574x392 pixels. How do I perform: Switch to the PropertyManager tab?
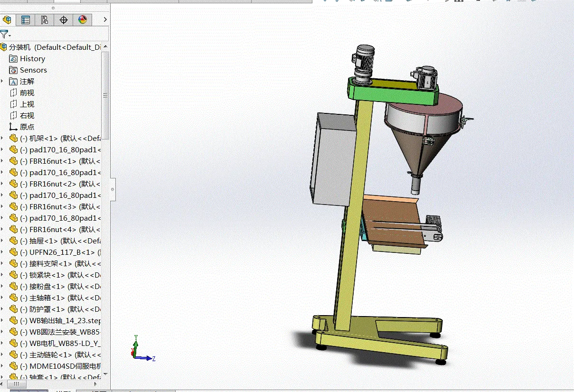click(x=26, y=19)
